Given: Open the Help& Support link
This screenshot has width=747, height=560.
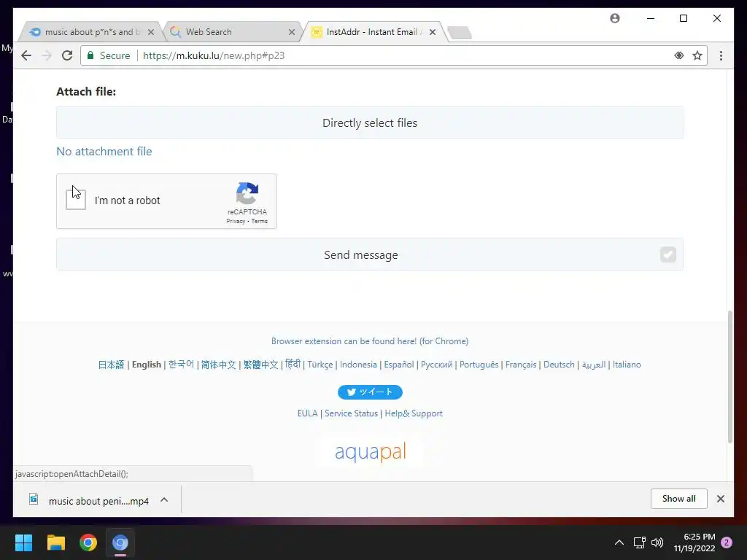Looking at the screenshot, I should click(x=414, y=413).
